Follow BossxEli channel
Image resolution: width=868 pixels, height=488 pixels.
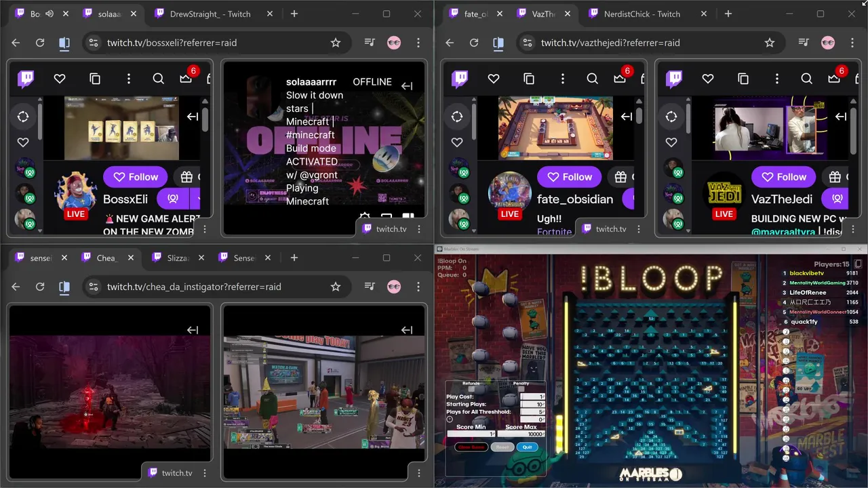coord(136,177)
